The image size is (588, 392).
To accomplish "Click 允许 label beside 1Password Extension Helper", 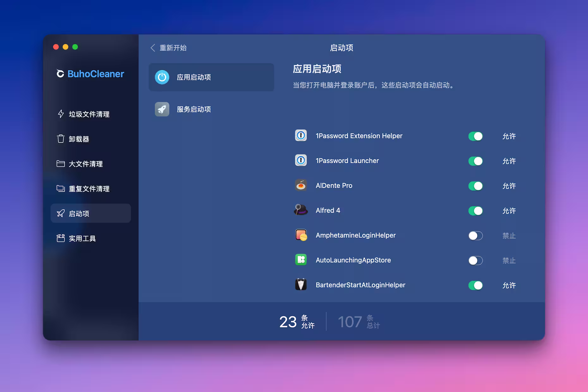I will tap(509, 136).
